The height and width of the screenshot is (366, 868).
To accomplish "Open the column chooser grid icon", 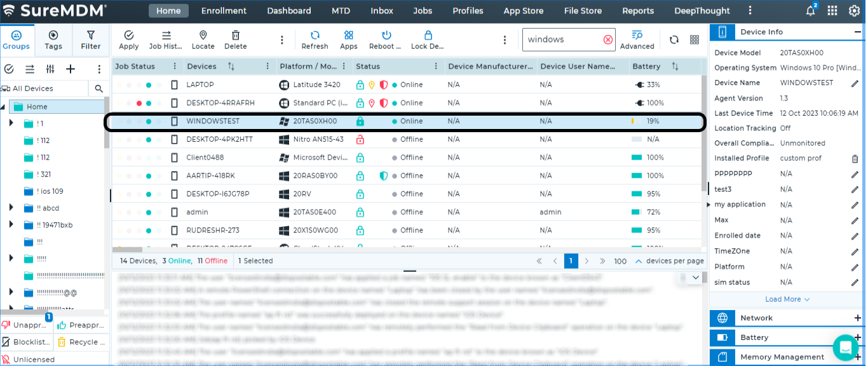I will pyautogui.click(x=695, y=39).
